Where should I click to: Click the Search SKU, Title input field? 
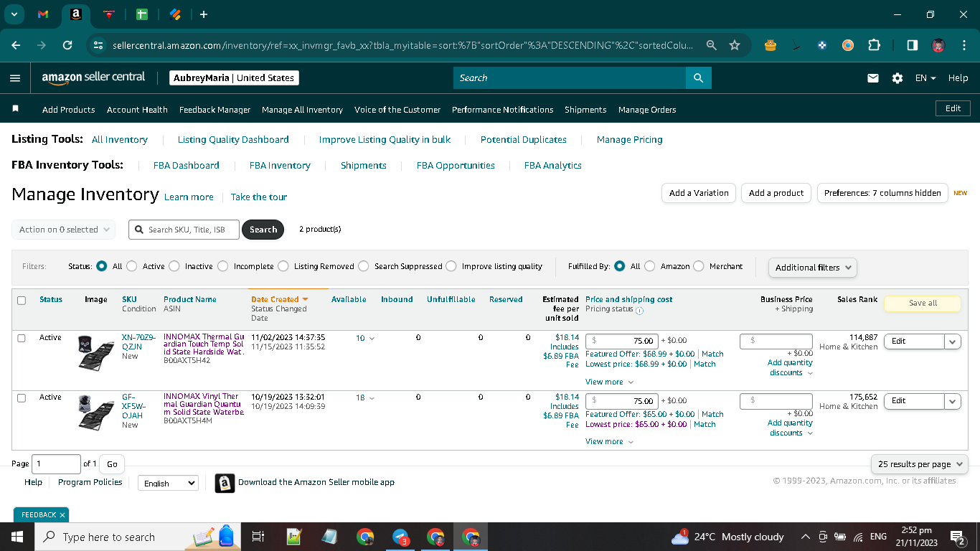tap(184, 230)
